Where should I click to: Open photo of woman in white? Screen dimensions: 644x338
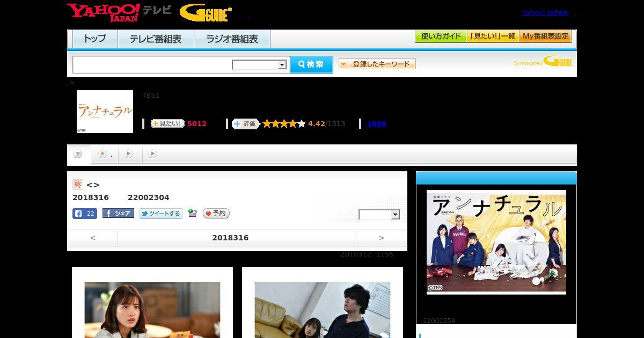tap(152, 310)
